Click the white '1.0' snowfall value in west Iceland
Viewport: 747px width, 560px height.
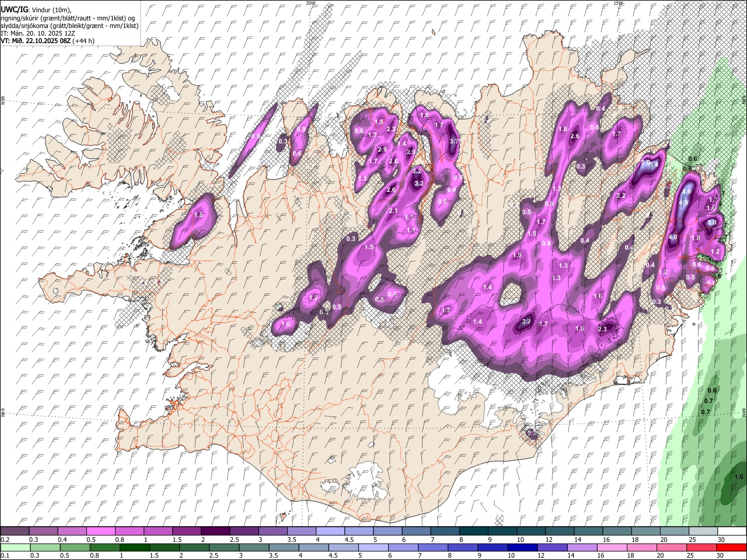pos(285,324)
